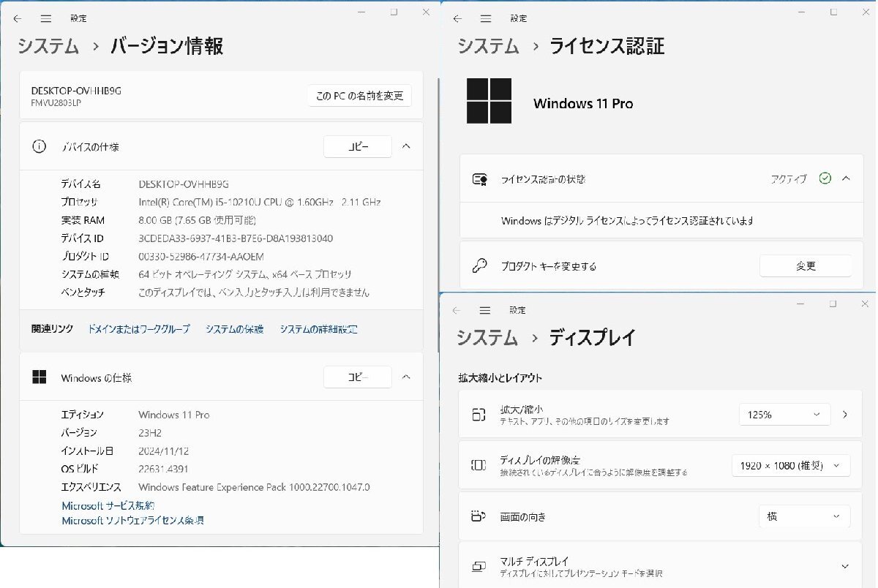
Task: Click the 拡大/縮小 scale icon
Action: click(x=479, y=415)
